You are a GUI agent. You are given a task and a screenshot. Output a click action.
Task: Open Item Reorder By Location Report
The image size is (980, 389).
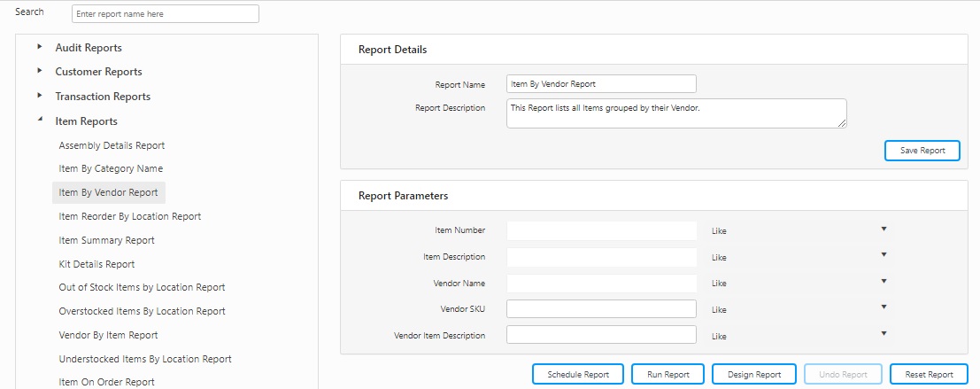coord(129,216)
